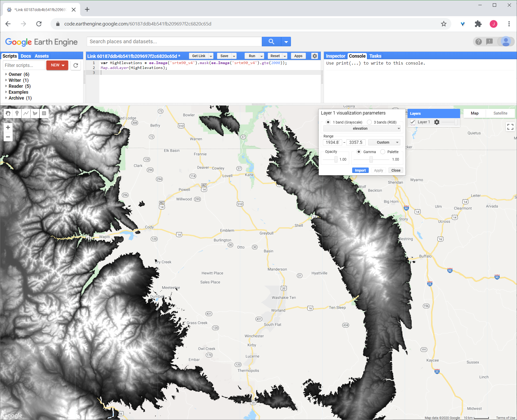Close the Link browser tab
Viewport: 517px width, 420px height.
click(x=74, y=10)
